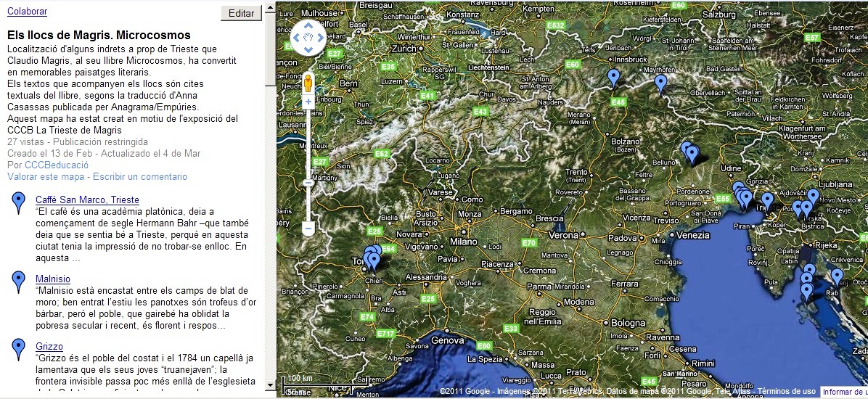Click the zoom slider handle
Screen dimensions: 868x399
pyautogui.click(x=308, y=182)
